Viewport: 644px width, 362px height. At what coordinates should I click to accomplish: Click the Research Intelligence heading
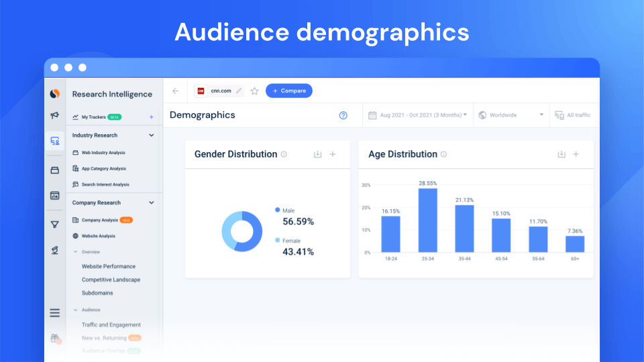coord(112,94)
